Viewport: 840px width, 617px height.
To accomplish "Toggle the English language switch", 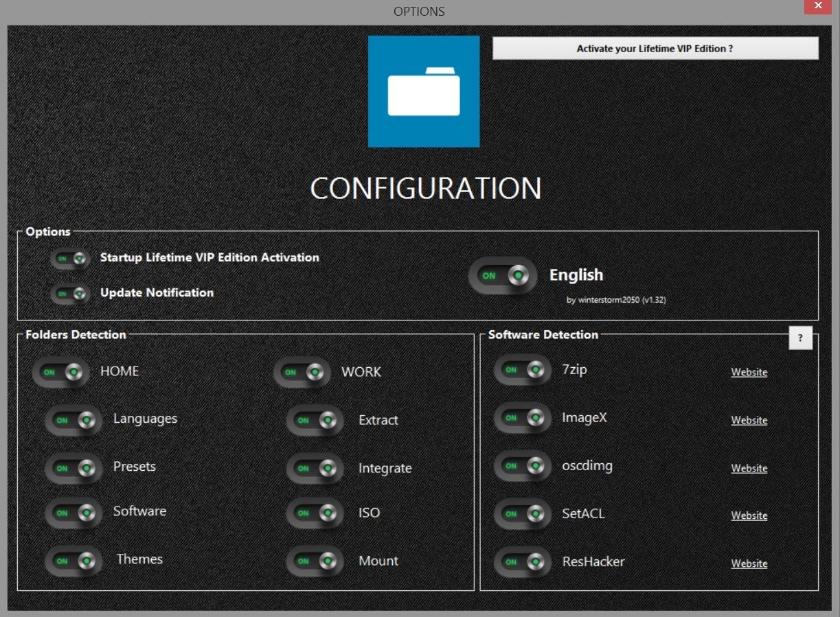I will click(503, 276).
